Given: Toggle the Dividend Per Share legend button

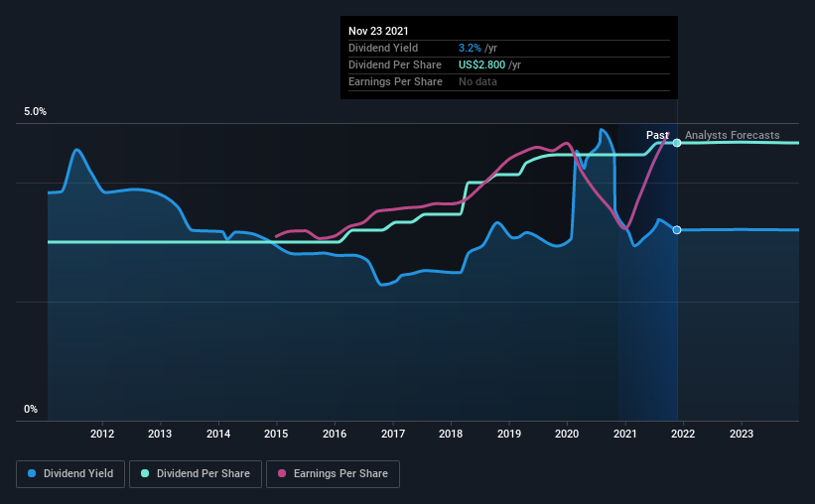Looking at the screenshot, I should click(196, 474).
